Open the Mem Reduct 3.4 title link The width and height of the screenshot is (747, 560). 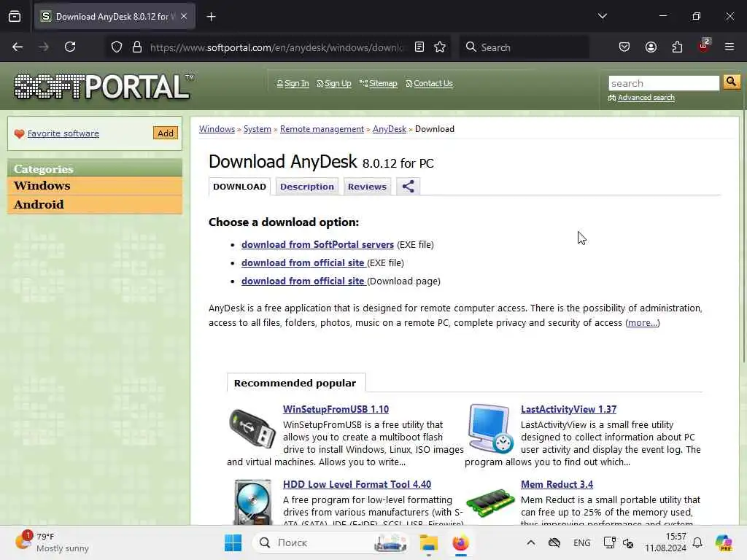(x=557, y=484)
